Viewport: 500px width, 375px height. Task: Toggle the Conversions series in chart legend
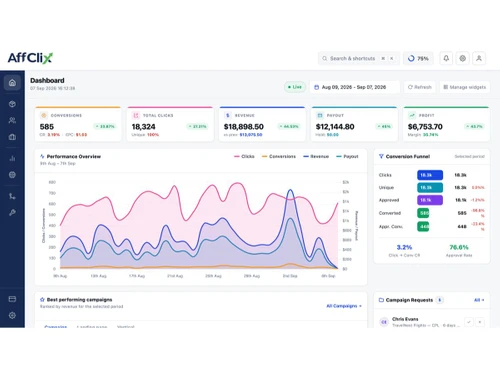point(279,156)
